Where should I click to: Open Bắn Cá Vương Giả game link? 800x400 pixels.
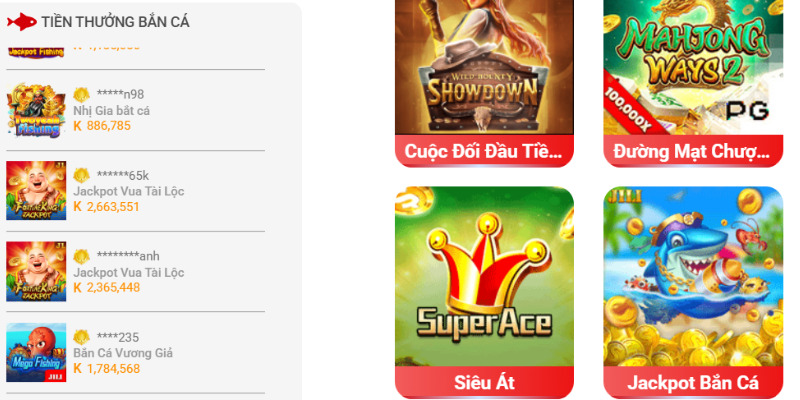click(x=123, y=353)
